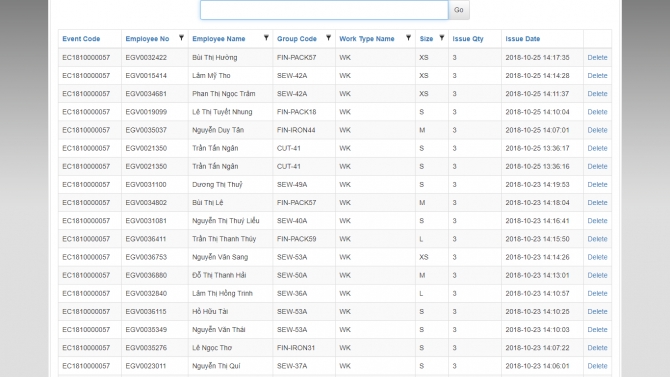Click group code FIN-PACK59

click(297, 239)
